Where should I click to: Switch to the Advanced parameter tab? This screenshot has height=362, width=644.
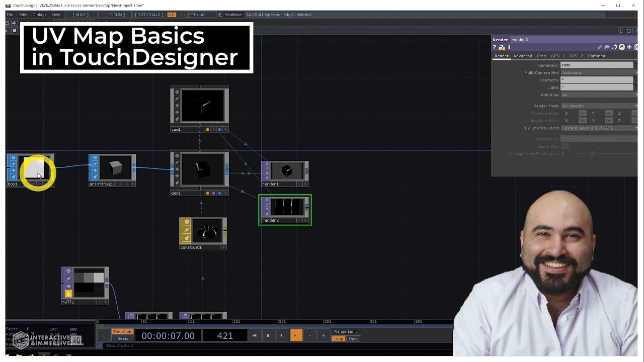pyautogui.click(x=523, y=56)
